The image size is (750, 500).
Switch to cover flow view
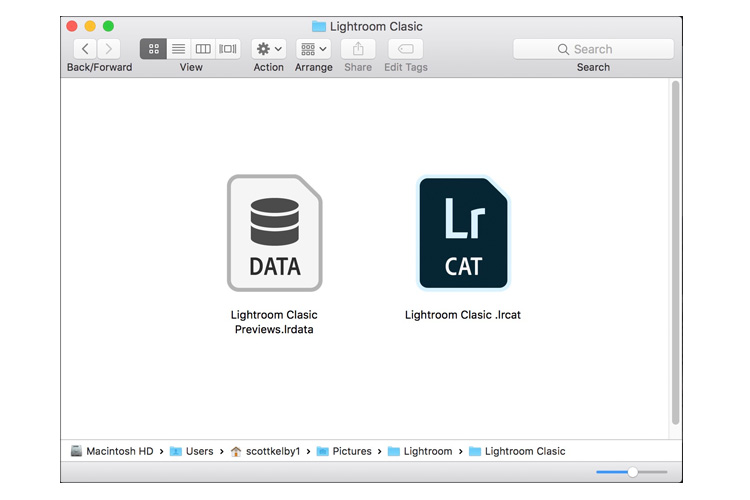[228, 49]
